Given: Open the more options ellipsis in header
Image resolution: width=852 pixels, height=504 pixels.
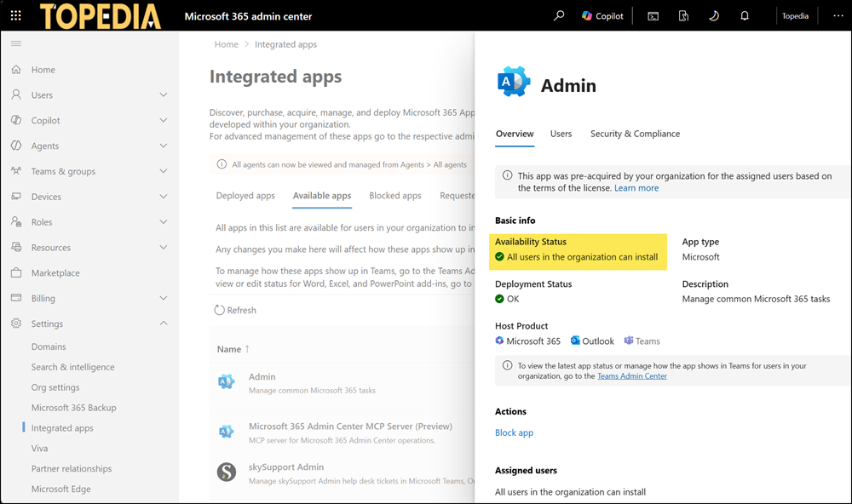Looking at the screenshot, I should click(x=838, y=15).
